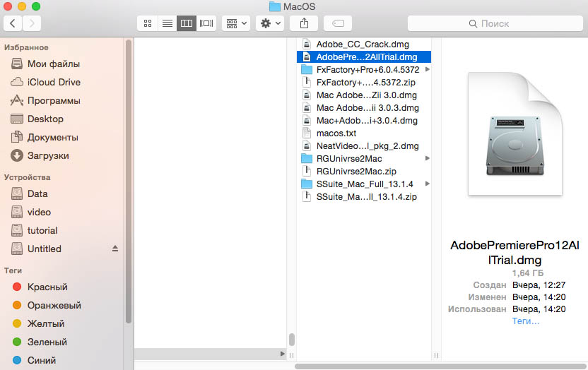Image resolution: width=588 pixels, height=370 pixels.
Task: Click the Теги sidebar heading
Action: [13, 270]
